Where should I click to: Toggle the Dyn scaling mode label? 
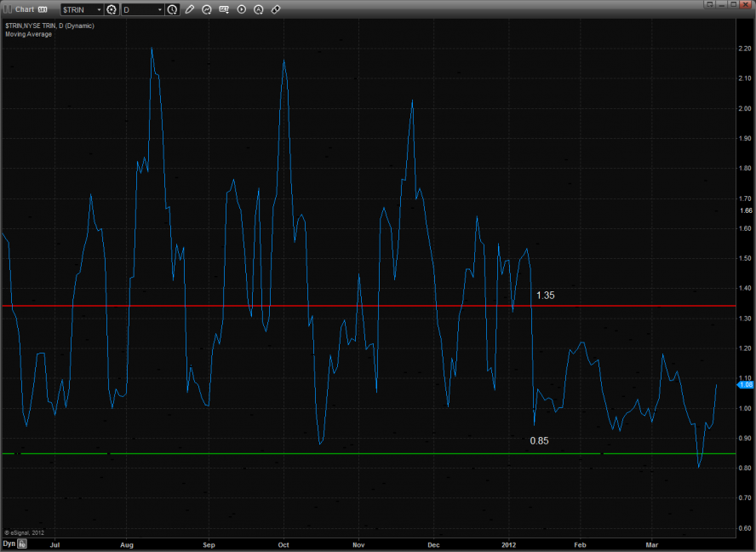(9, 543)
